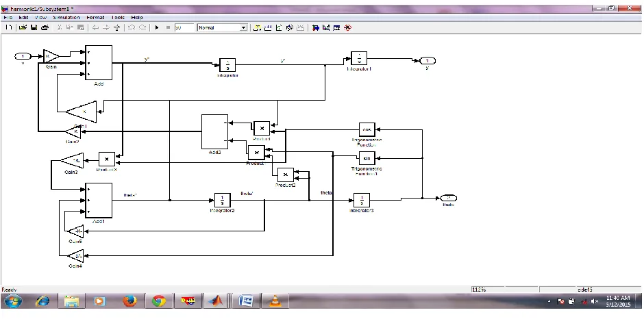Select the Gain block next to input port
The height and width of the screenshot is (319, 644).
pyautogui.click(x=51, y=56)
